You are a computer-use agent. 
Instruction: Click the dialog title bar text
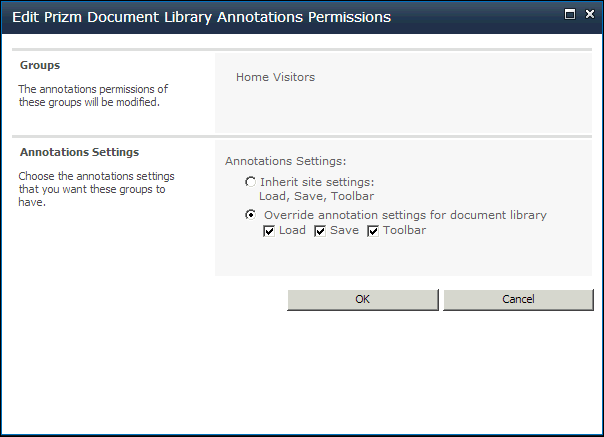(x=201, y=17)
